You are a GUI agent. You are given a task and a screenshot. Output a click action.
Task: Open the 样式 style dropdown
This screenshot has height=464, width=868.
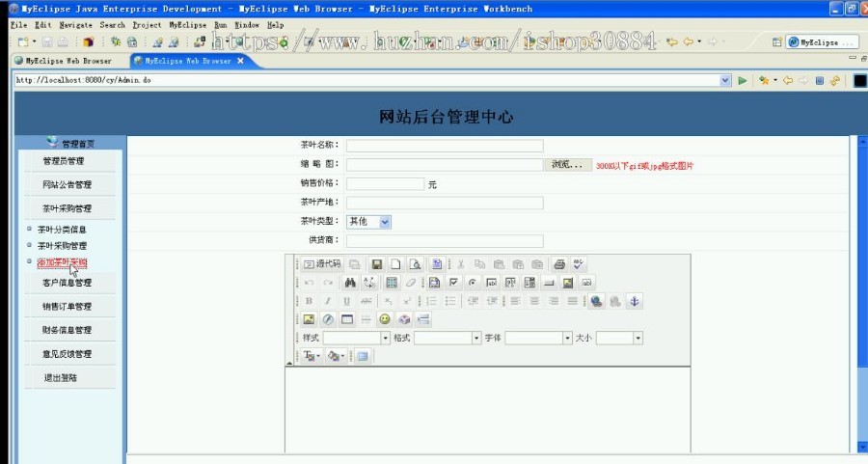pos(357,338)
